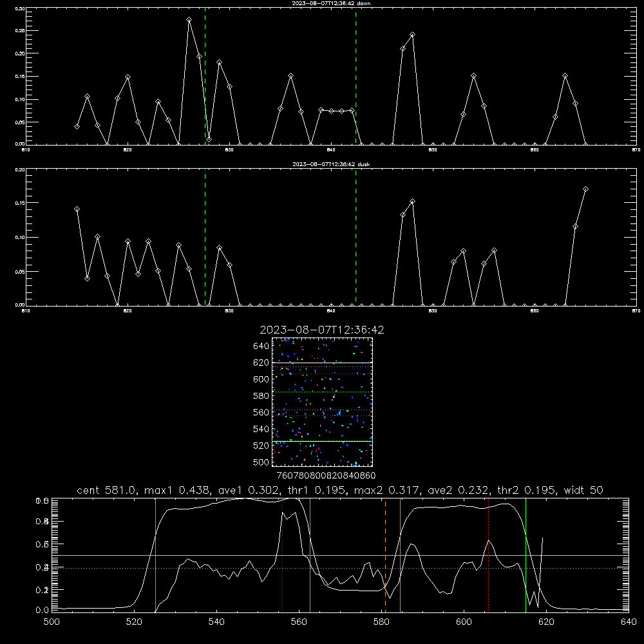This screenshot has width=644, height=644.
Task: Click the first data point of dusk plot
Action: [x=77, y=209]
